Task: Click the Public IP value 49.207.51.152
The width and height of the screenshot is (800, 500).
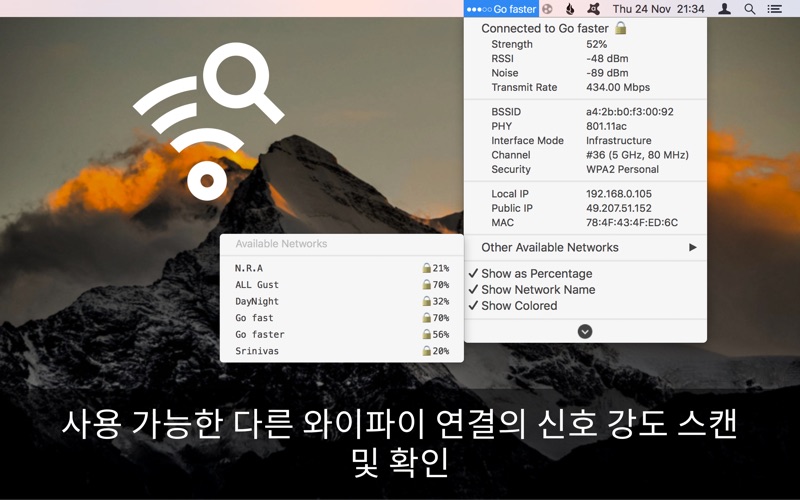Action: pos(618,208)
